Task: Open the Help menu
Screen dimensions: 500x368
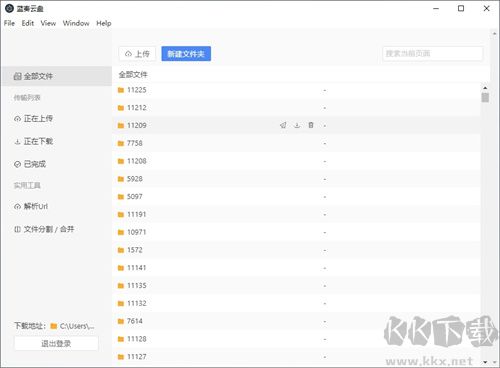Action: pyautogui.click(x=104, y=23)
